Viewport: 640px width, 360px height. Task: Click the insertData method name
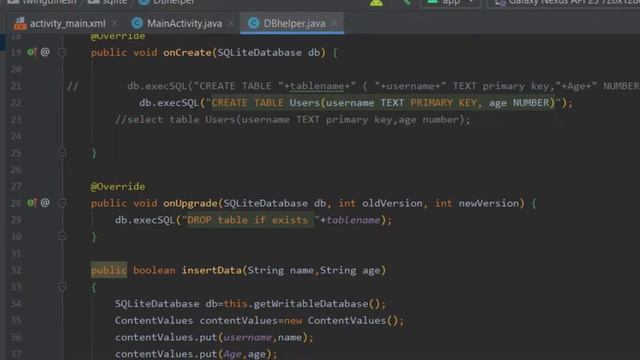click(211, 270)
